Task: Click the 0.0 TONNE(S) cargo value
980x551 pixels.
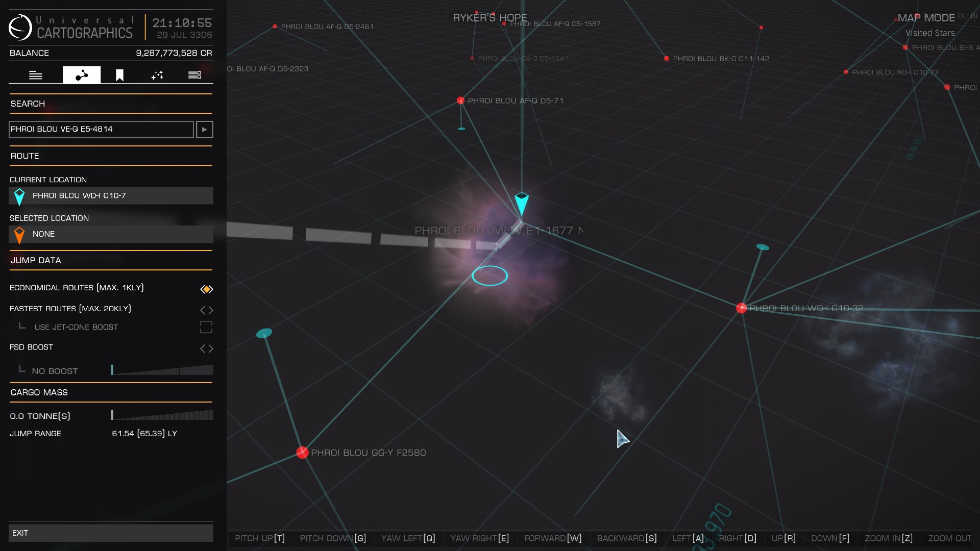Action: pos(40,416)
